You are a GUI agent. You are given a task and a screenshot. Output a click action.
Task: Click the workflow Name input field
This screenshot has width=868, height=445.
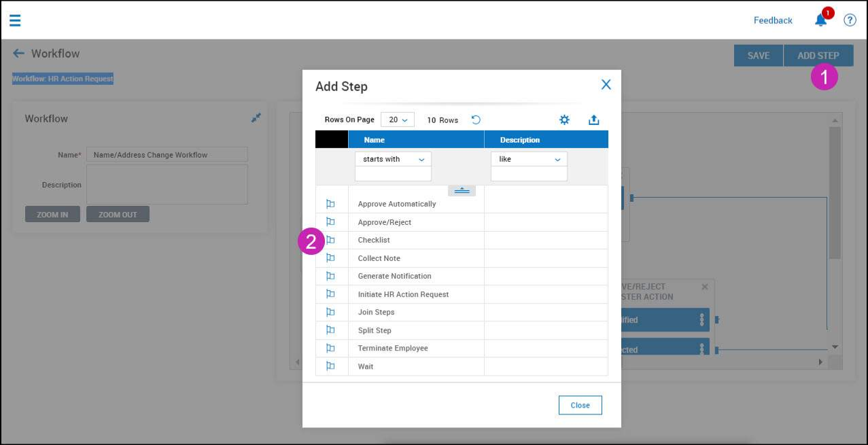click(x=167, y=154)
